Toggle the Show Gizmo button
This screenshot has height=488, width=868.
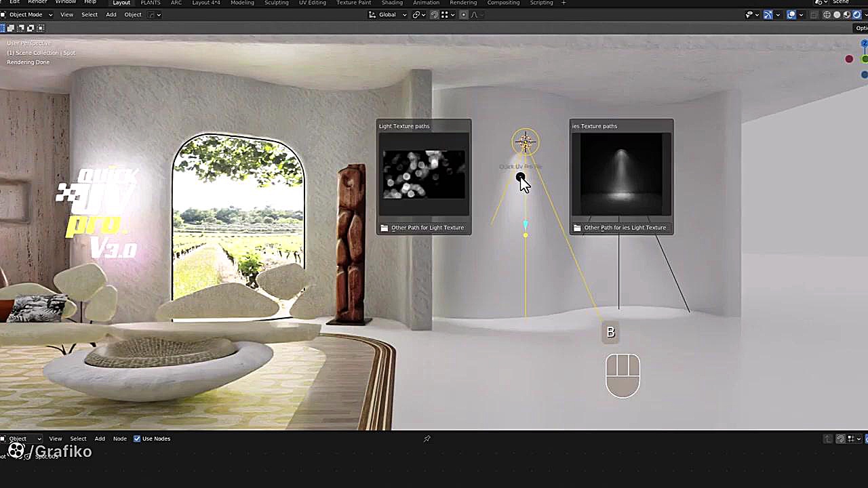click(x=768, y=14)
